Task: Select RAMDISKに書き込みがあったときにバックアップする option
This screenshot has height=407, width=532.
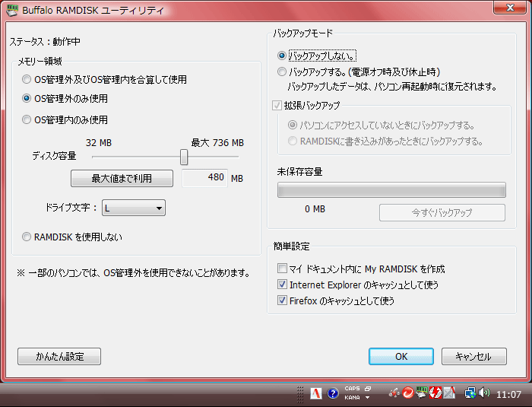Action: click(x=385, y=141)
